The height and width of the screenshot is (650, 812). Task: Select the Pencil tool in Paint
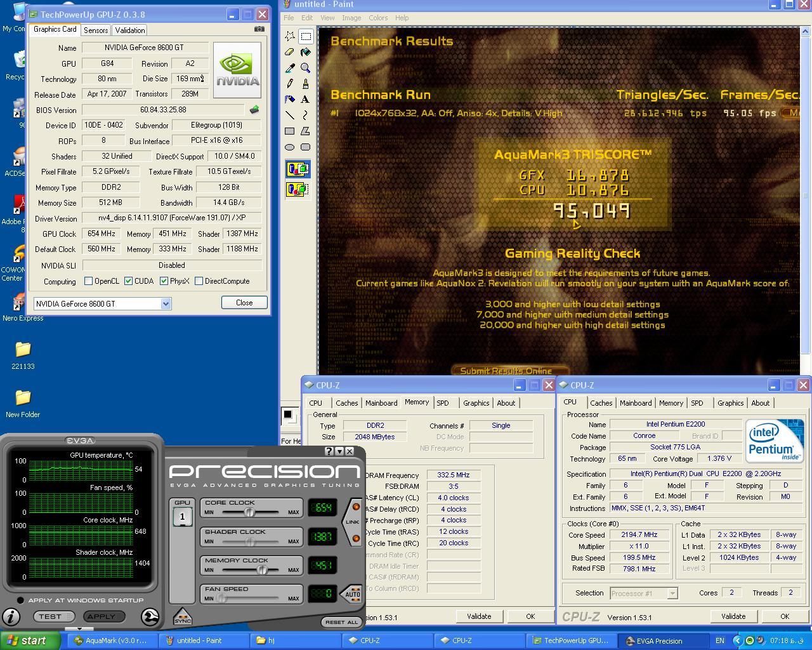coord(290,84)
